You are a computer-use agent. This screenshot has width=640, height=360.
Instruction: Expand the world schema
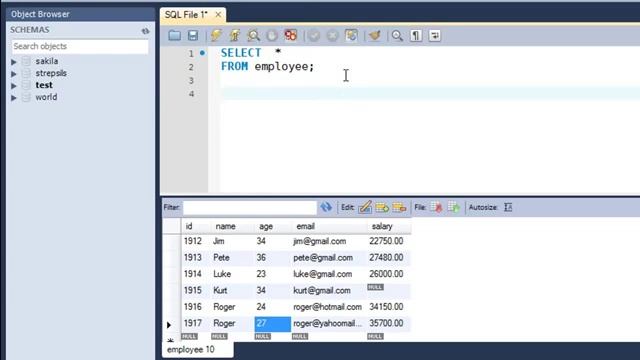point(14,98)
